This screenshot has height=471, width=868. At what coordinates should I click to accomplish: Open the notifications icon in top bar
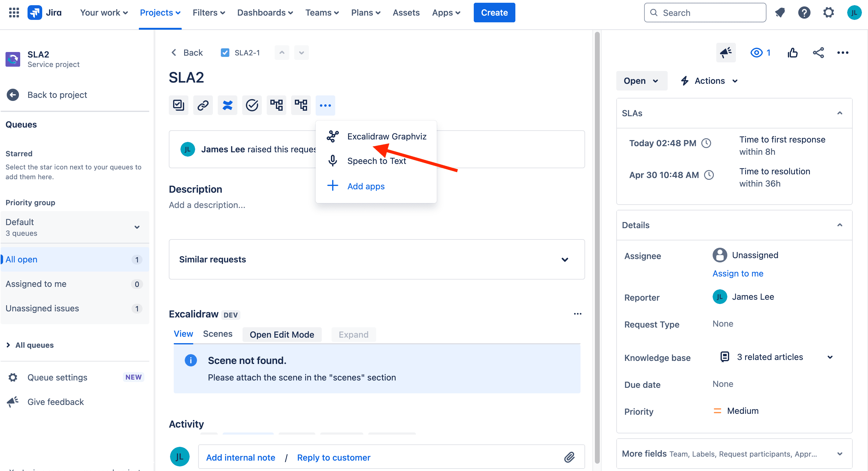point(780,13)
